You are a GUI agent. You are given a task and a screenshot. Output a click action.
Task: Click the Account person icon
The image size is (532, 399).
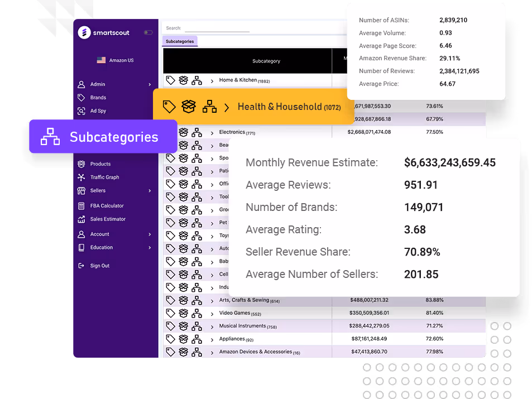point(81,234)
